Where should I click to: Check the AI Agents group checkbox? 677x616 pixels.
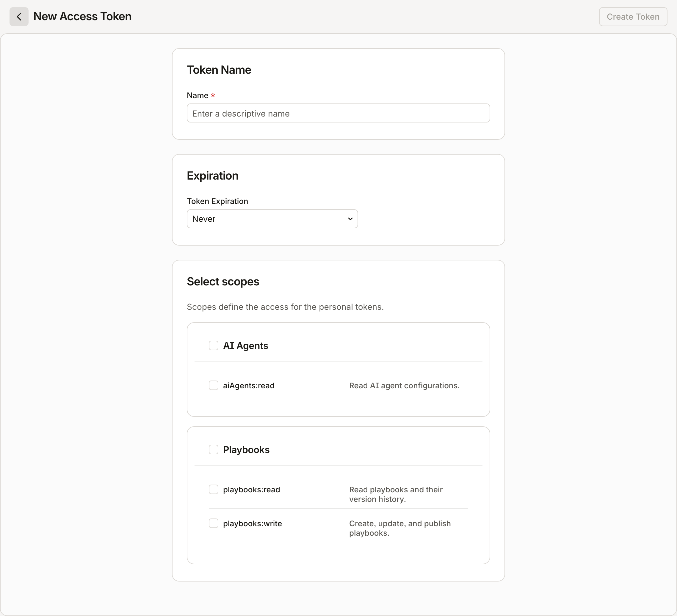[x=214, y=345]
